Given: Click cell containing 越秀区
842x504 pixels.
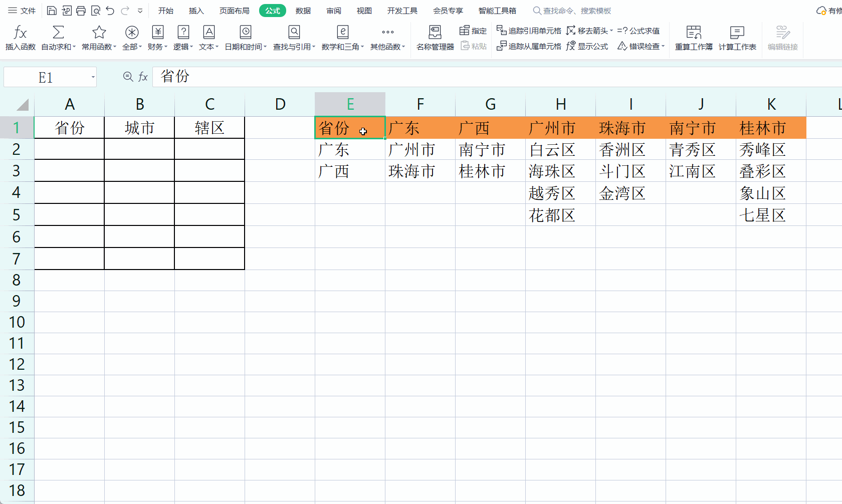Looking at the screenshot, I should pos(560,193).
